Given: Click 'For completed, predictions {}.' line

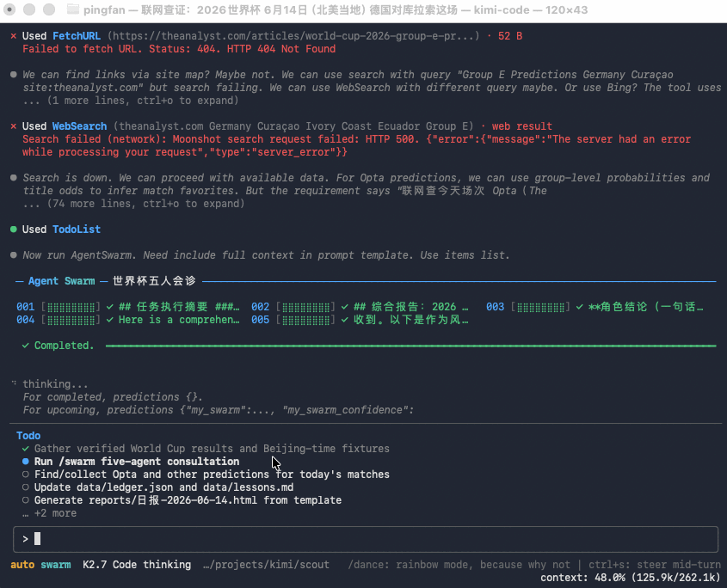Looking at the screenshot, I should coord(113,397).
